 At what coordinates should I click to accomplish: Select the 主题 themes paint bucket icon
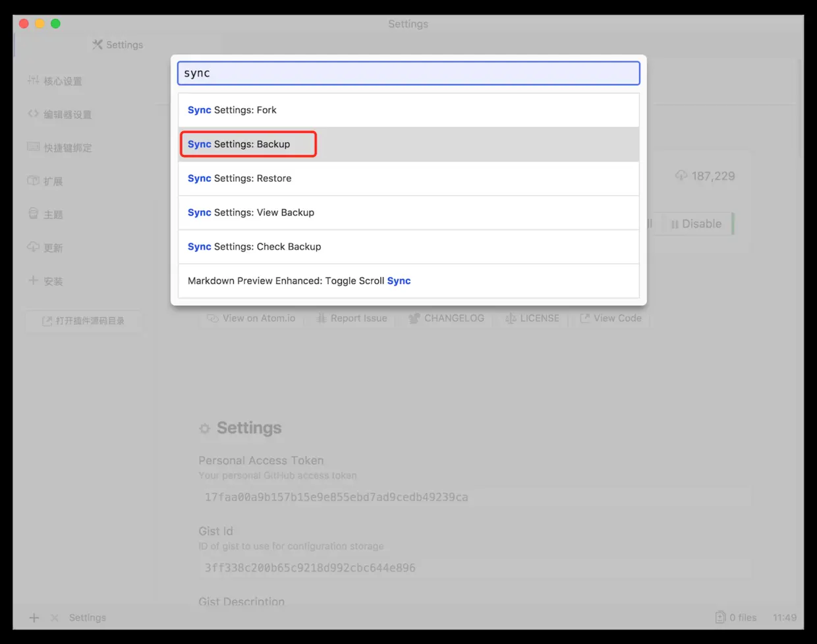pos(46,214)
